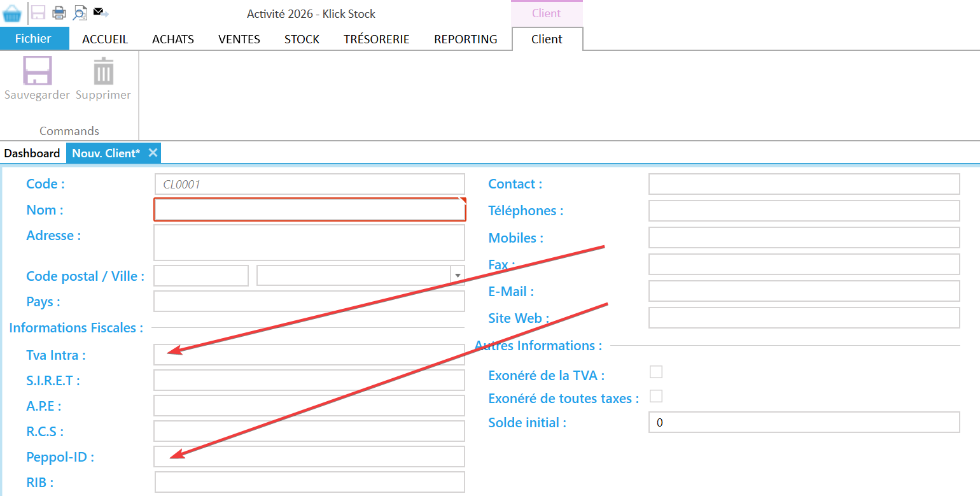Close the Nouv. Client tab

[153, 153]
